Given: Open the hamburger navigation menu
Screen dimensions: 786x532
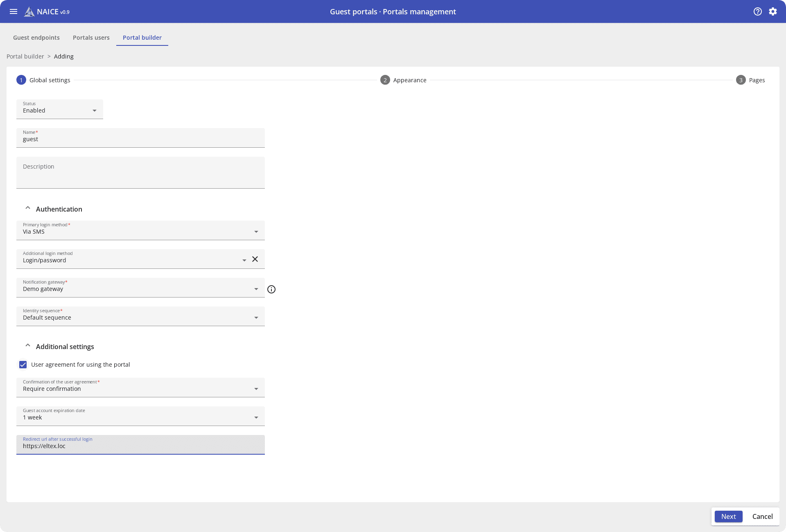Looking at the screenshot, I should point(14,11).
